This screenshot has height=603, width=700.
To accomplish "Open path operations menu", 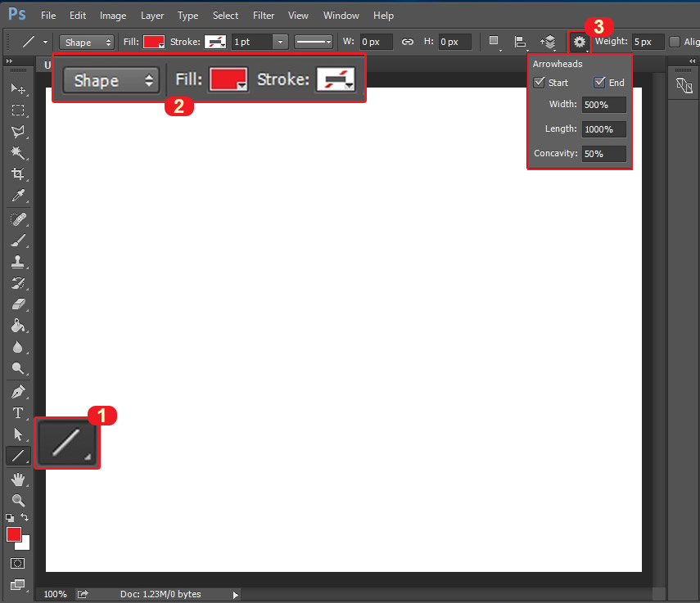I will click(494, 42).
